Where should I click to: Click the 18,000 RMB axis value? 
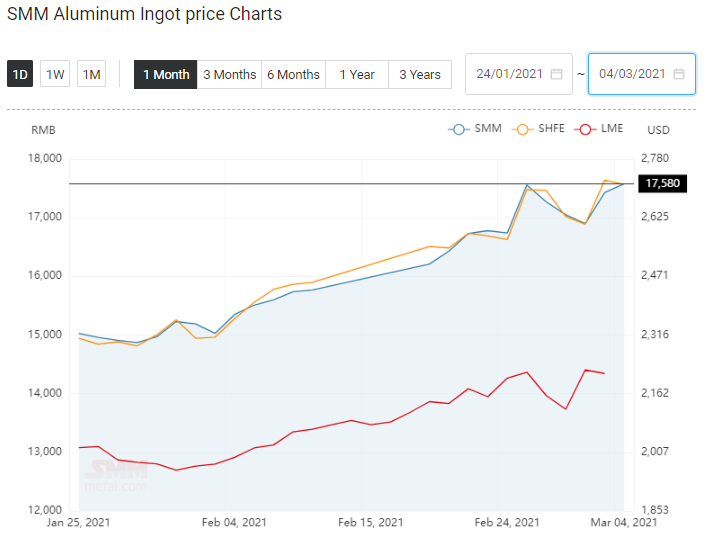45,158
